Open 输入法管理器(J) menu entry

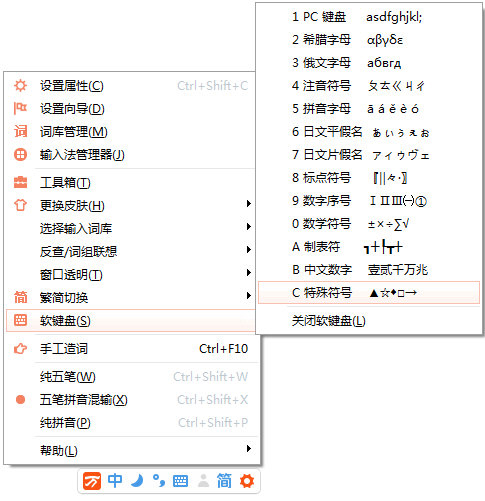pyautogui.click(x=132, y=155)
